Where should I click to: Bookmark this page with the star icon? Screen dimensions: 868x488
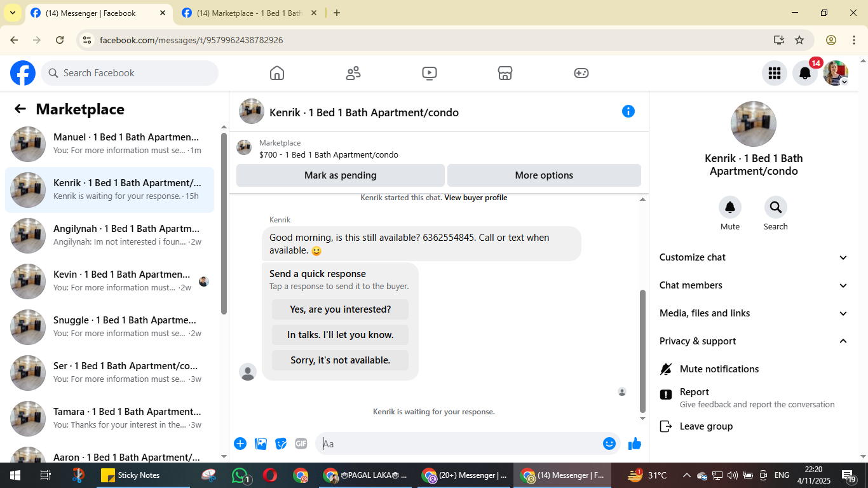pyautogui.click(x=799, y=40)
